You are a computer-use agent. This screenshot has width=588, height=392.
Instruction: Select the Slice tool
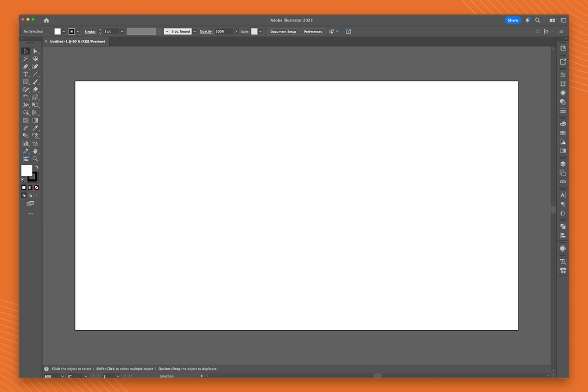[26, 151]
